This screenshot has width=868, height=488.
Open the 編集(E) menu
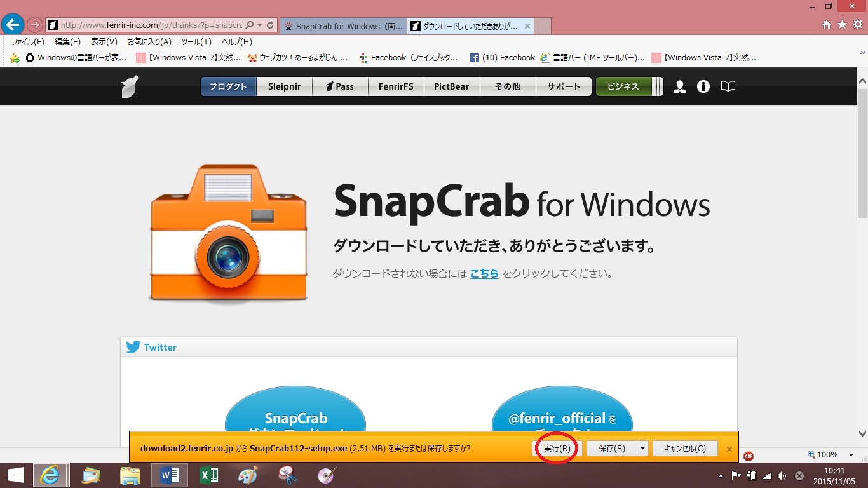(67, 42)
